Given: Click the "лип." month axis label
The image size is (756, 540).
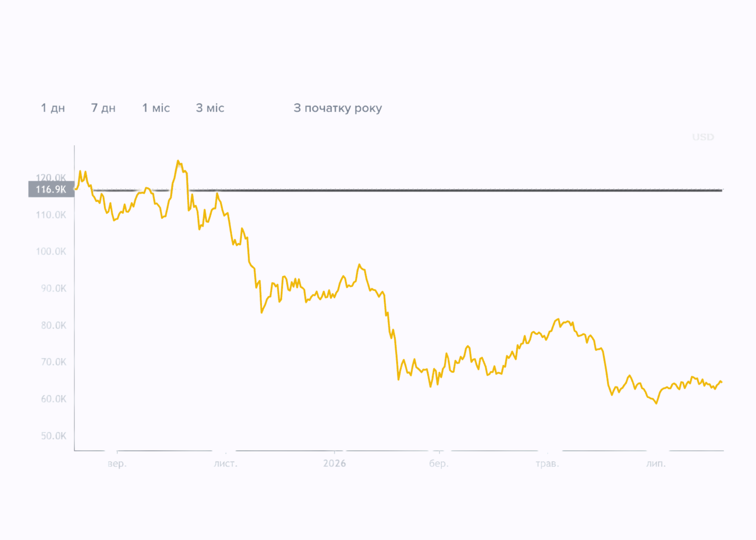Looking at the screenshot, I should (x=656, y=464).
